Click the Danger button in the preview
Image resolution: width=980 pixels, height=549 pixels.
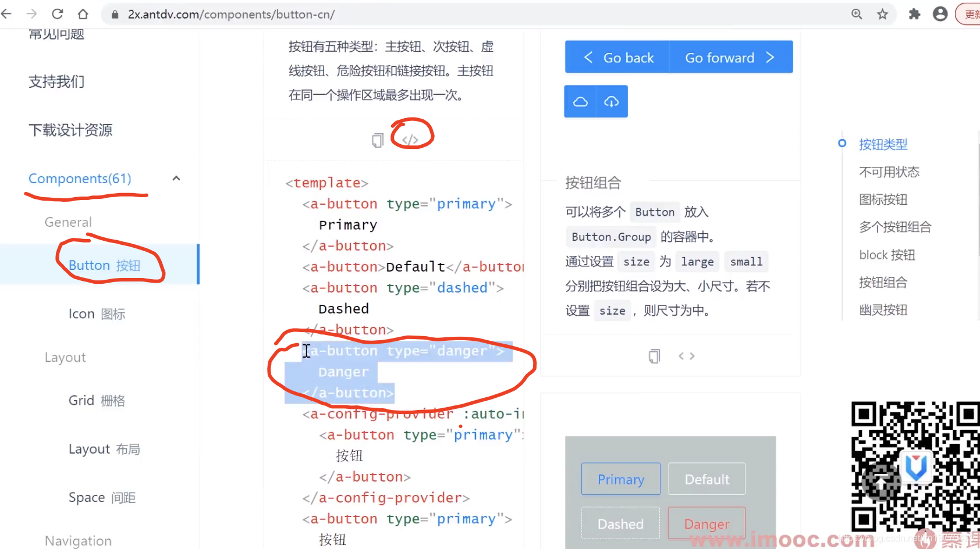pos(706,523)
